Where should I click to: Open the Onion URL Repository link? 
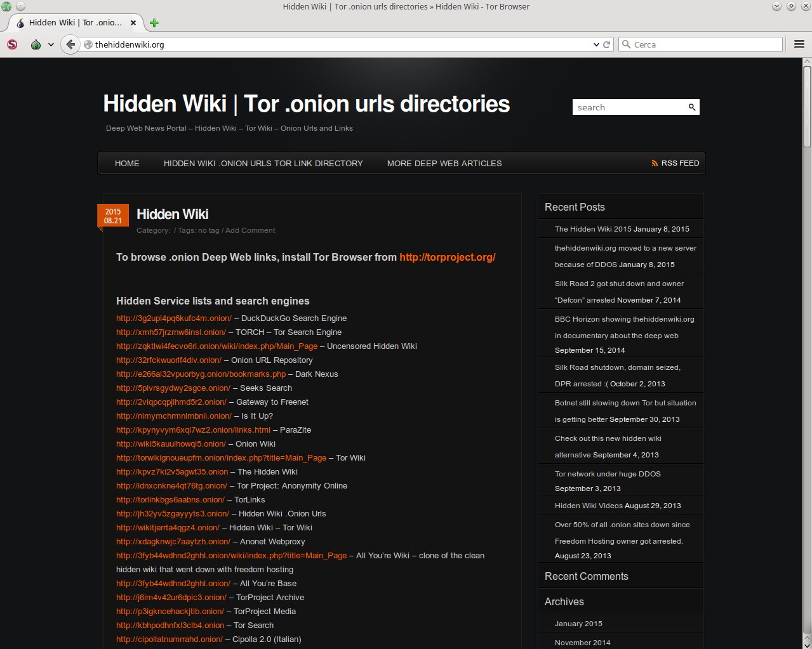(x=169, y=360)
